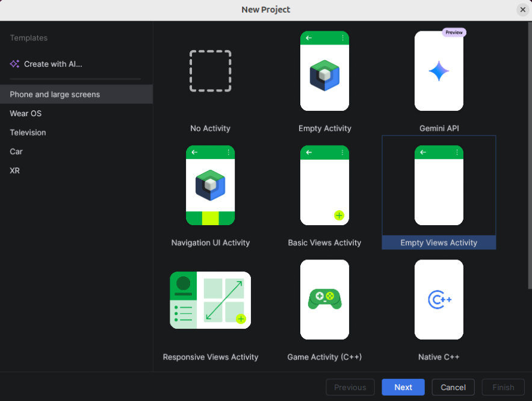
Task: Click the template list vertical scrollbar
Action: (x=530, y=155)
